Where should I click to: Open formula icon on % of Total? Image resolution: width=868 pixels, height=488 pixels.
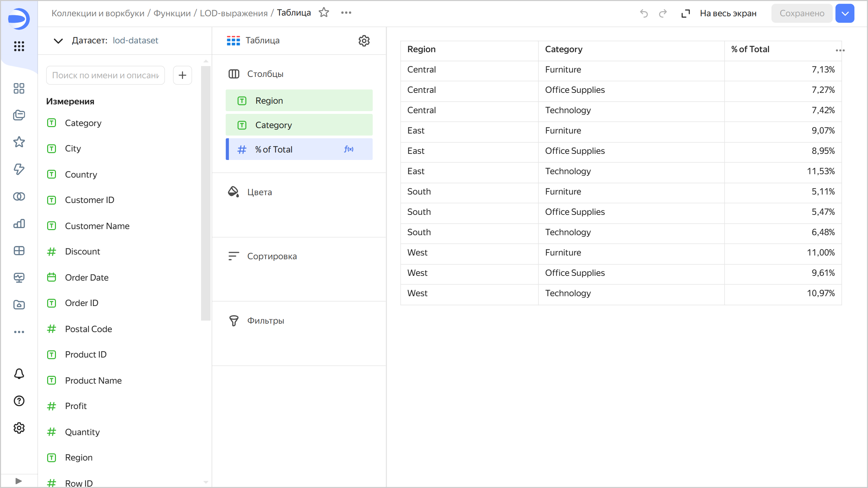[349, 149]
